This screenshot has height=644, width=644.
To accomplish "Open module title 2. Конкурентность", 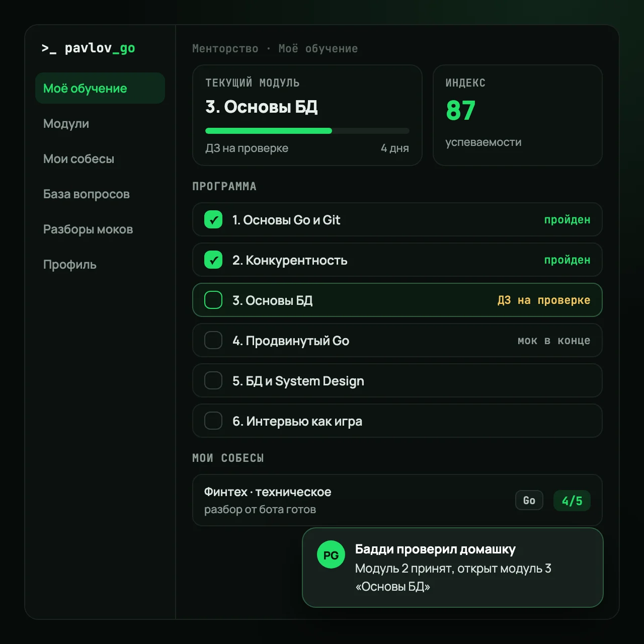I will tap(290, 260).
